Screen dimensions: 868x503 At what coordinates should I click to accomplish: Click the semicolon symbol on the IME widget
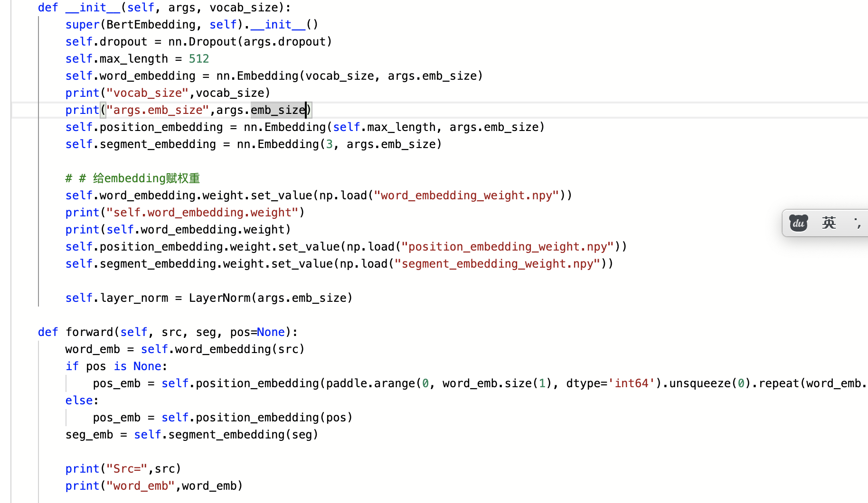858,223
